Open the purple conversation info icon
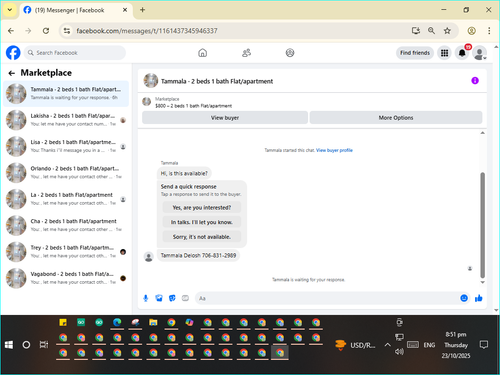Screen dimensions: 500x375 475,81
